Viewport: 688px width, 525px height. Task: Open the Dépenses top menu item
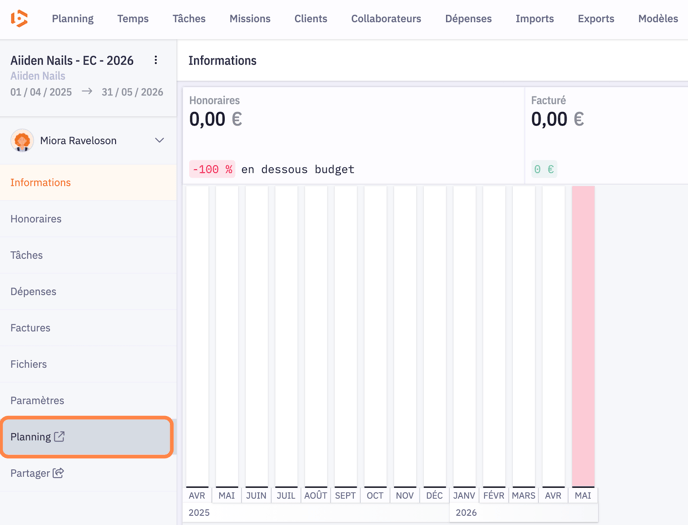[468, 19]
